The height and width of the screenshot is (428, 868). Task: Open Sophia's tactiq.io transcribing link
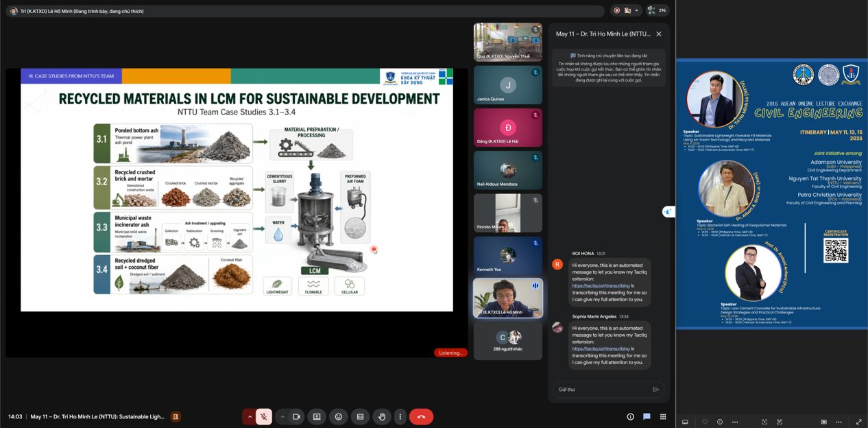point(601,348)
